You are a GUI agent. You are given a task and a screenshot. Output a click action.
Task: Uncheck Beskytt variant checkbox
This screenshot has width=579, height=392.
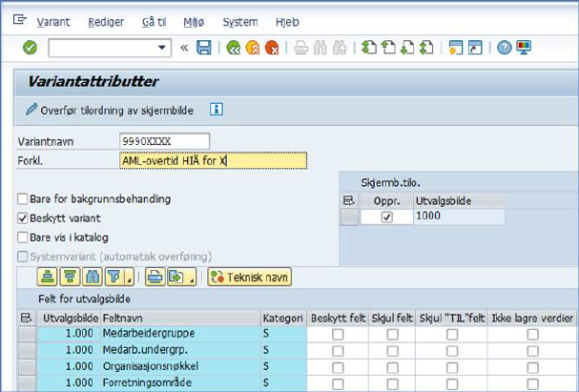pyautogui.click(x=23, y=218)
